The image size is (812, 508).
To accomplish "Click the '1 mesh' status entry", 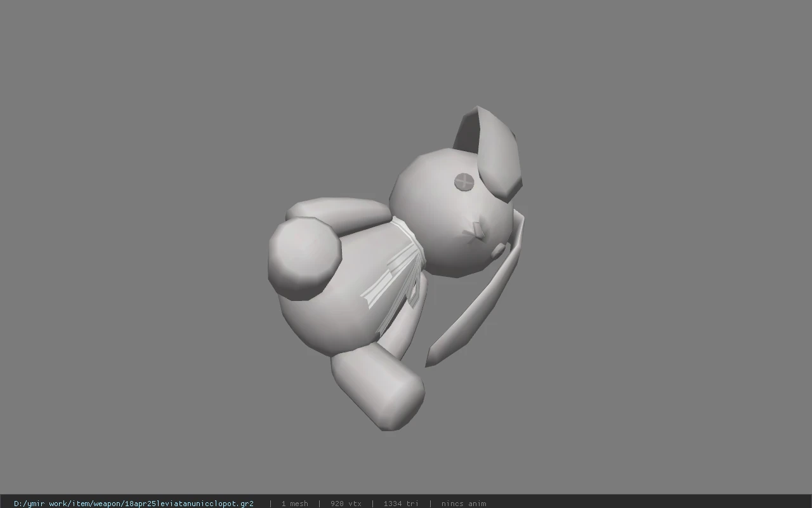I will click(x=295, y=504).
